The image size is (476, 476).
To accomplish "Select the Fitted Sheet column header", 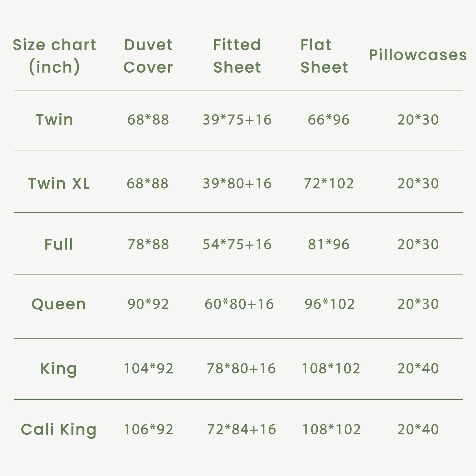I will pyautogui.click(x=237, y=56).
